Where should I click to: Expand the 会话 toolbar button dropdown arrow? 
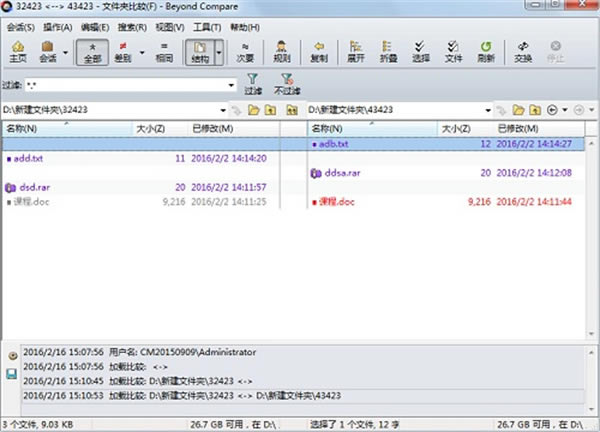pyautogui.click(x=66, y=50)
